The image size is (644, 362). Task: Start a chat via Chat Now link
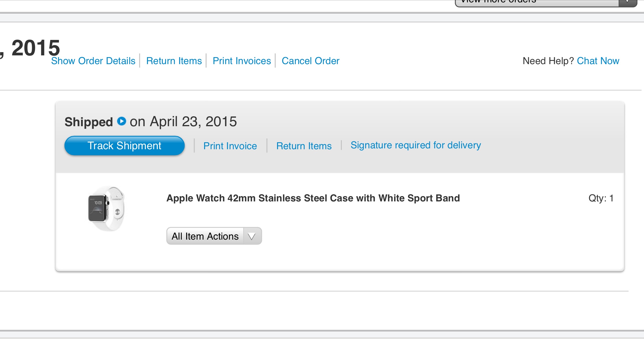pyautogui.click(x=598, y=61)
